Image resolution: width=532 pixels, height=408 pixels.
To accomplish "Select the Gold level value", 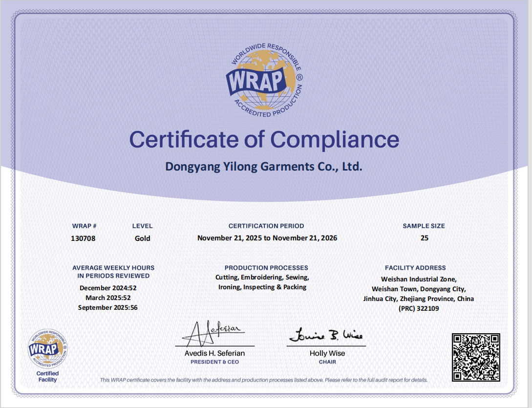I will [143, 238].
